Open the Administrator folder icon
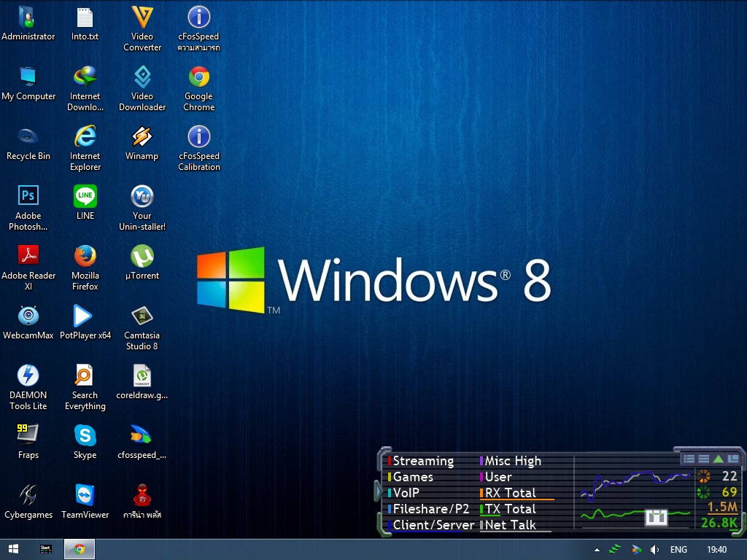The height and width of the screenshot is (560, 747). 28,24
